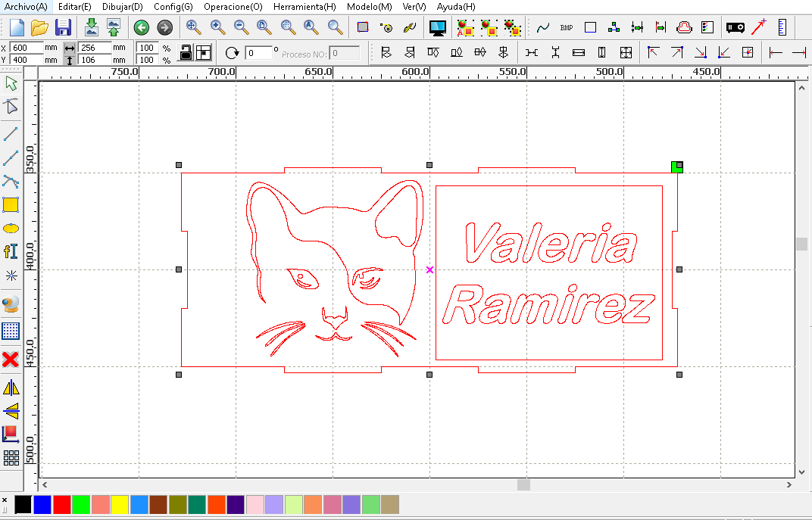The height and width of the screenshot is (520, 812).
Task: Flip the selection horizontally using the mirror icon
Action: tap(11, 388)
